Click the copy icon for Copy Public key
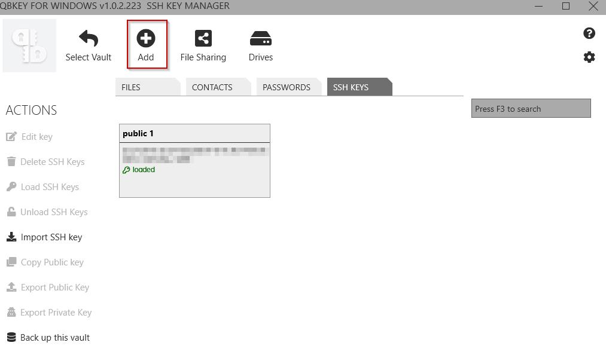Image resolution: width=606 pixels, height=364 pixels. click(11, 262)
